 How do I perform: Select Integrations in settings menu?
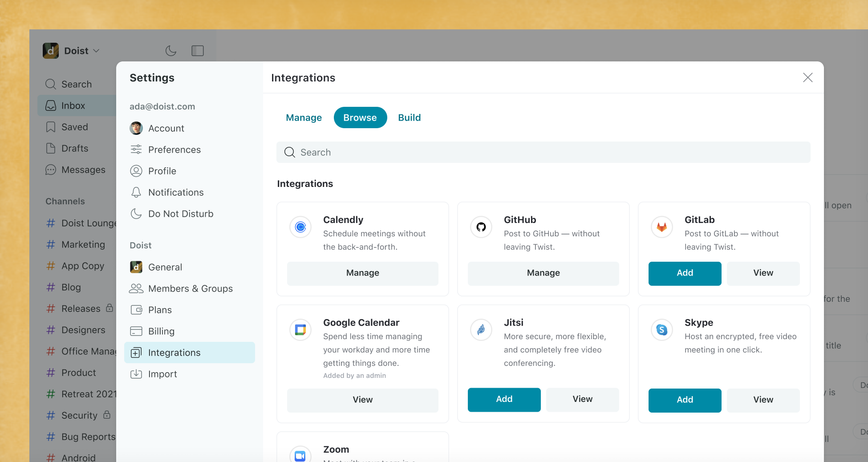coord(190,353)
